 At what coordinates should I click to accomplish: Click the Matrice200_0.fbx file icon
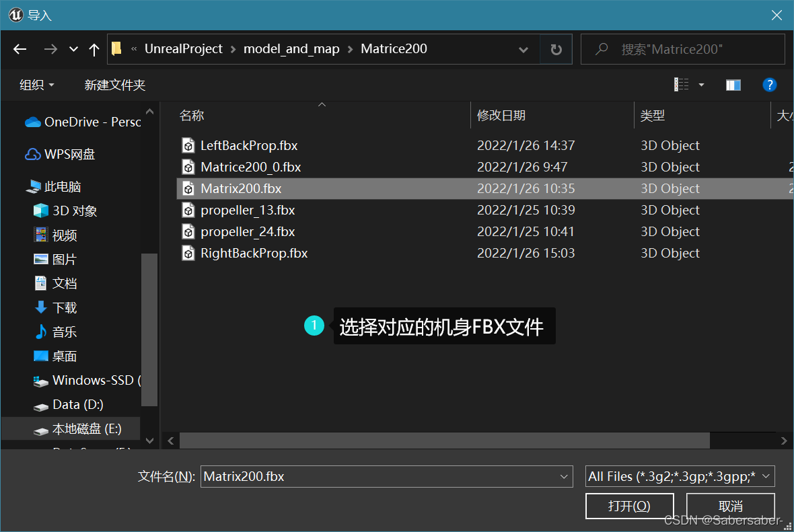click(188, 167)
